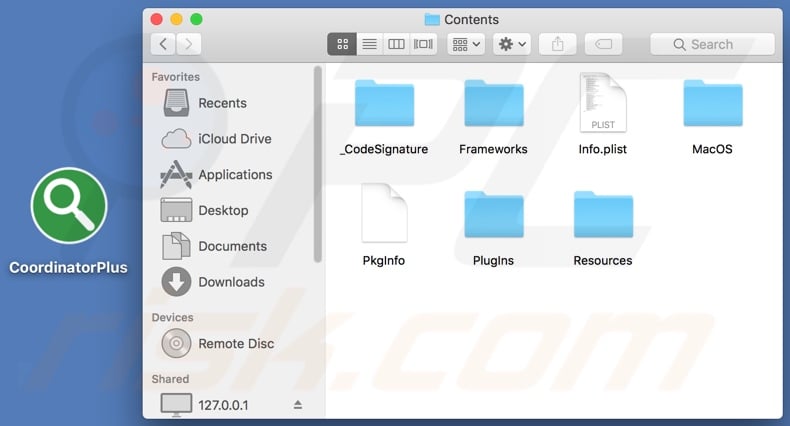The image size is (790, 426).
Task: Minimize the Contents window with yellow button
Action: coord(176,19)
